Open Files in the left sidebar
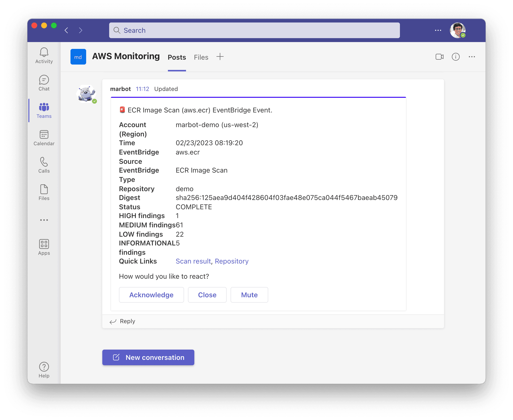Screen dimensions: 513x420 44,193
